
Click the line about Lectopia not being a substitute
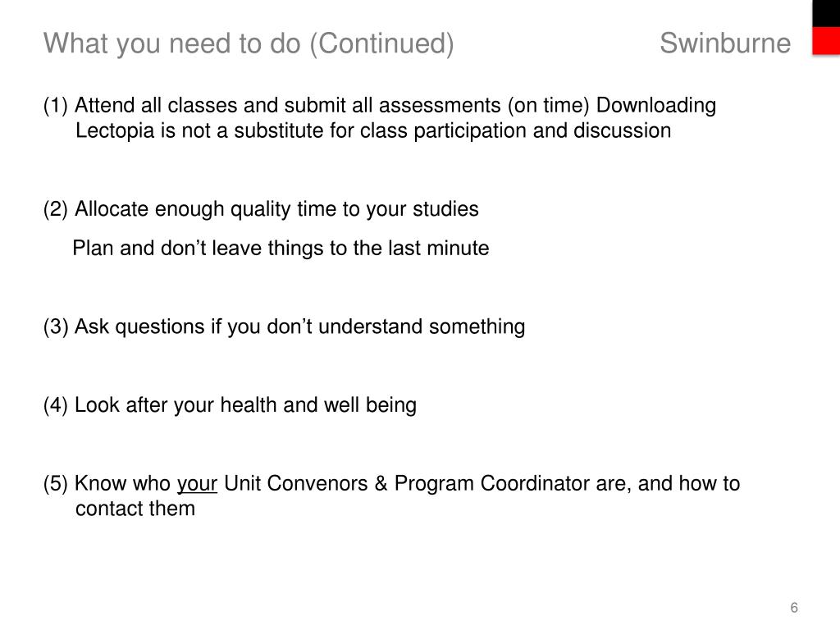pos(373,130)
